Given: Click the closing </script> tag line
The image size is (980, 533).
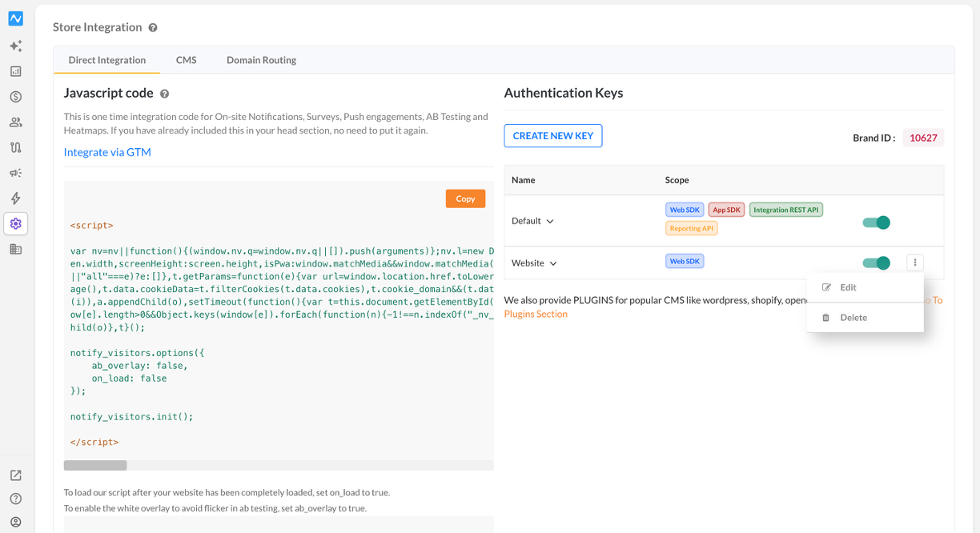Looking at the screenshot, I should click(94, 443).
